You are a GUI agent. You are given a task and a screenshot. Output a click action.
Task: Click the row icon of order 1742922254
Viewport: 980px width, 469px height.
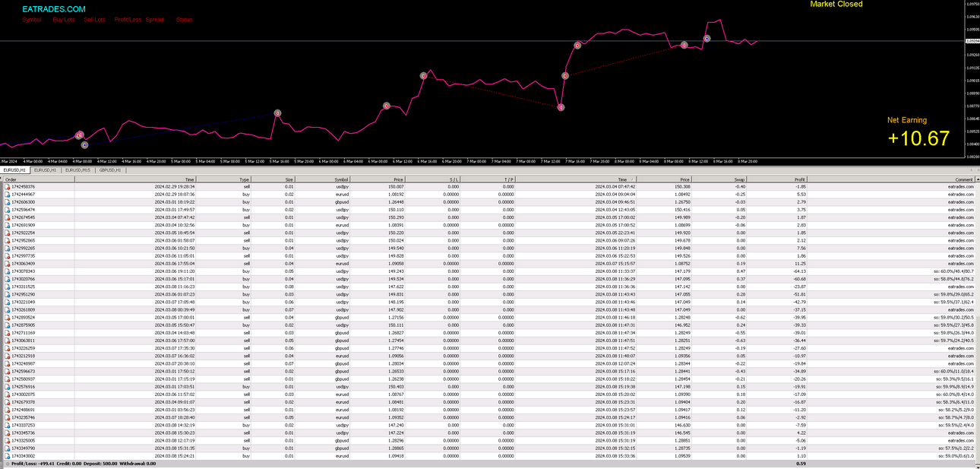click(8, 233)
